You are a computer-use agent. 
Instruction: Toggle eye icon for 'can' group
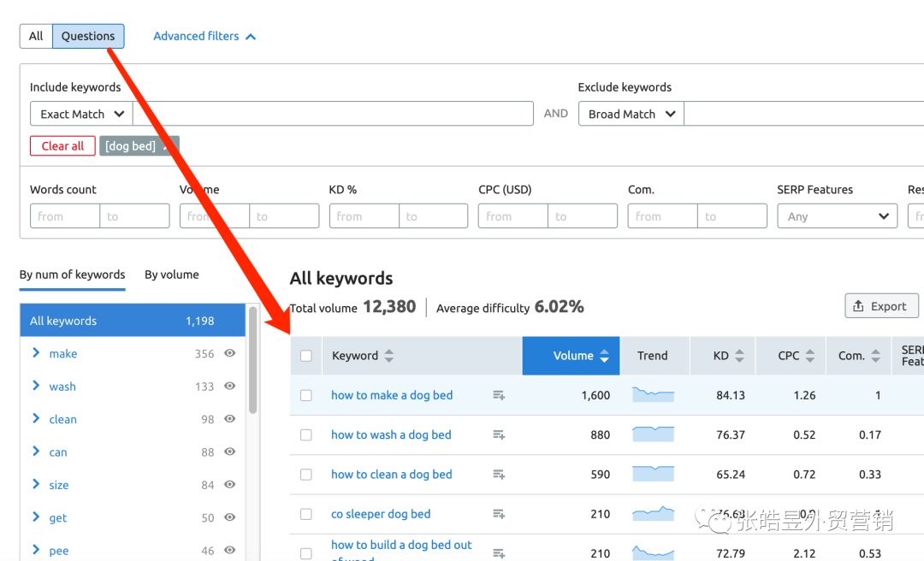point(230,452)
